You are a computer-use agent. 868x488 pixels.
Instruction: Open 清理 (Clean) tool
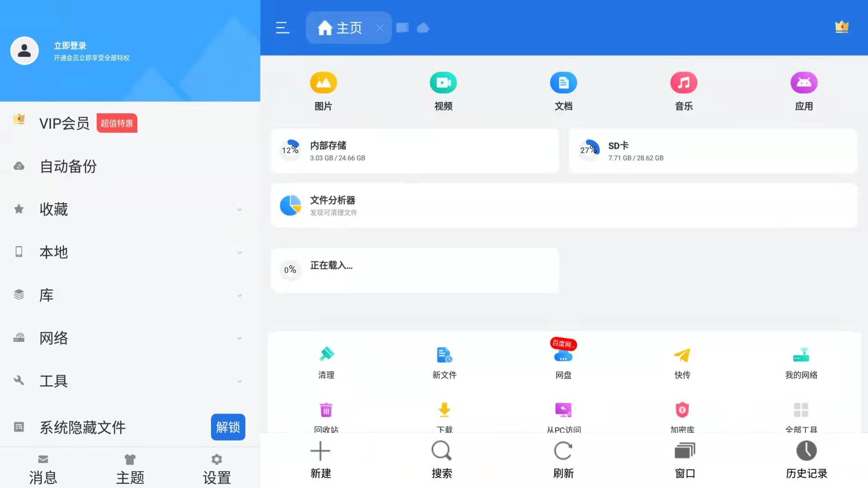point(325,361)
